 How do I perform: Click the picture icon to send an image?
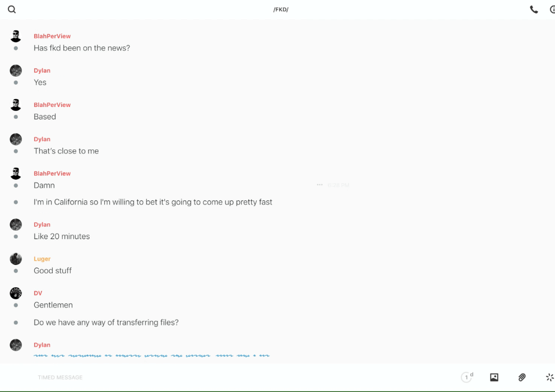click(x=494, y=377)
